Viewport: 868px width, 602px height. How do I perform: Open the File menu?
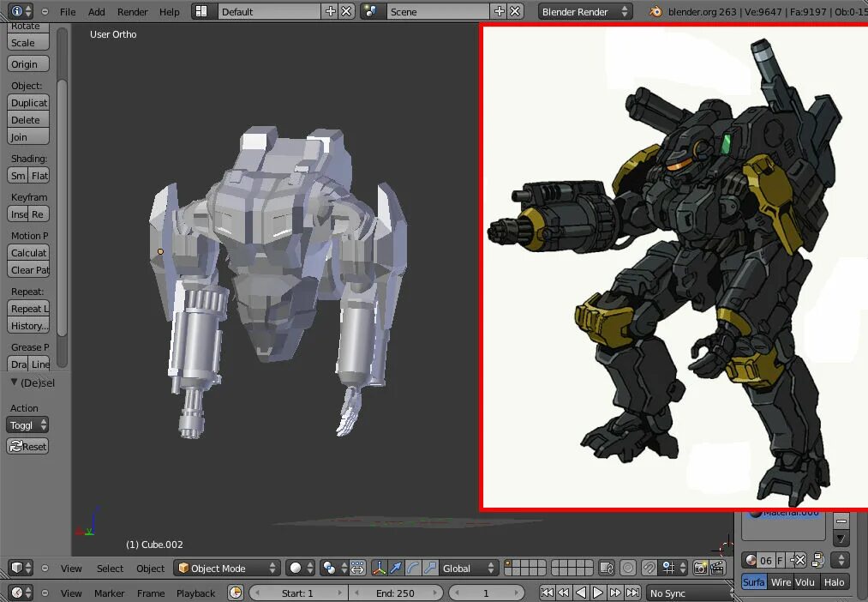click(x=67, y=11)
